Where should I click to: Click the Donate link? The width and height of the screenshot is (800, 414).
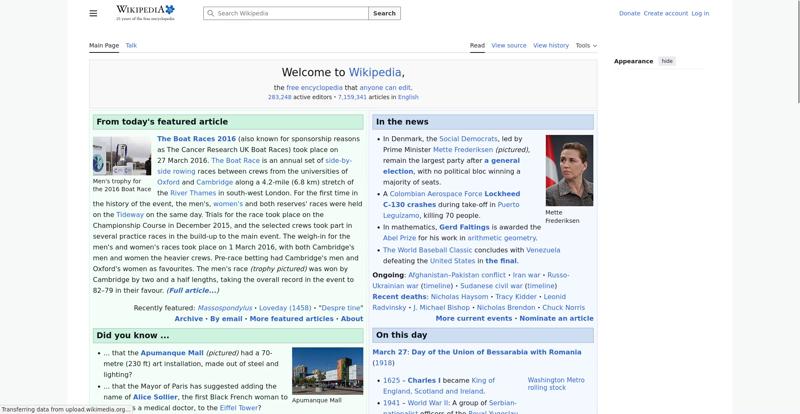point(629,13)
